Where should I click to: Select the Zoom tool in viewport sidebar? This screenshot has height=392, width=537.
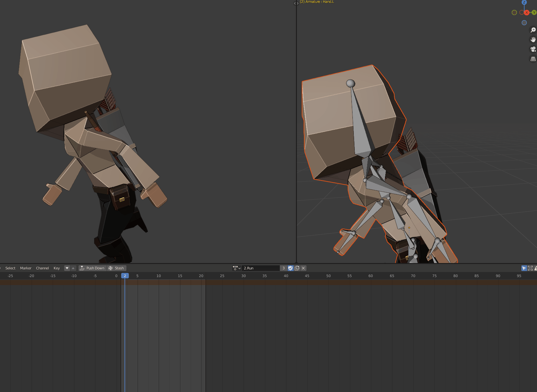533,30
